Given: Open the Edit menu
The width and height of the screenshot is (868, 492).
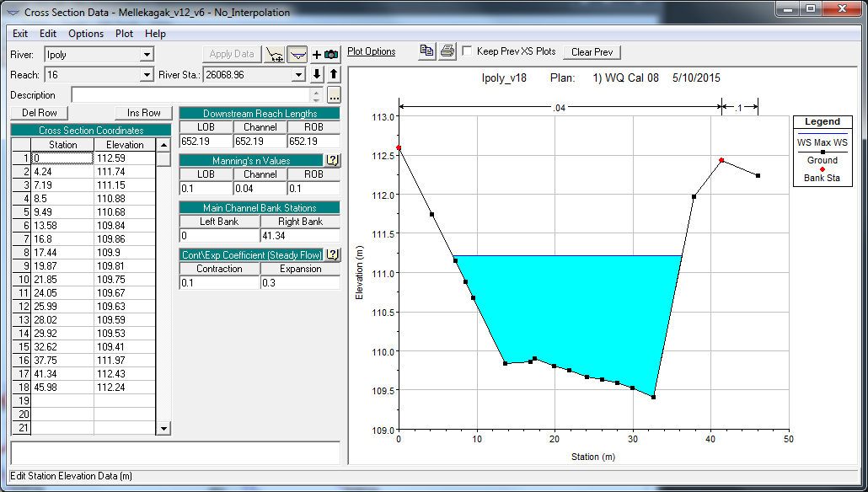Looking at the screenshot, I should (x=47, y=34).
